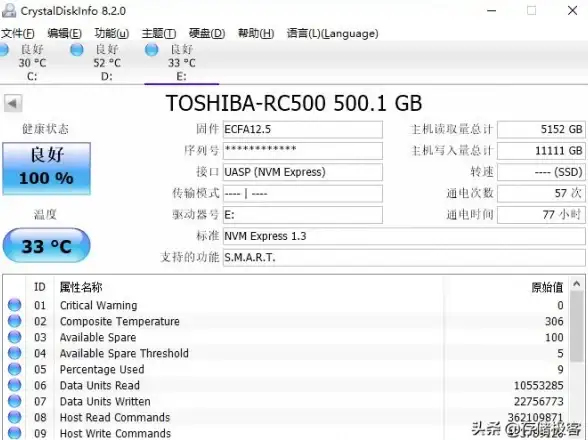Click the blue status dot for Percentage Used
588x440 pixels.
15,369
